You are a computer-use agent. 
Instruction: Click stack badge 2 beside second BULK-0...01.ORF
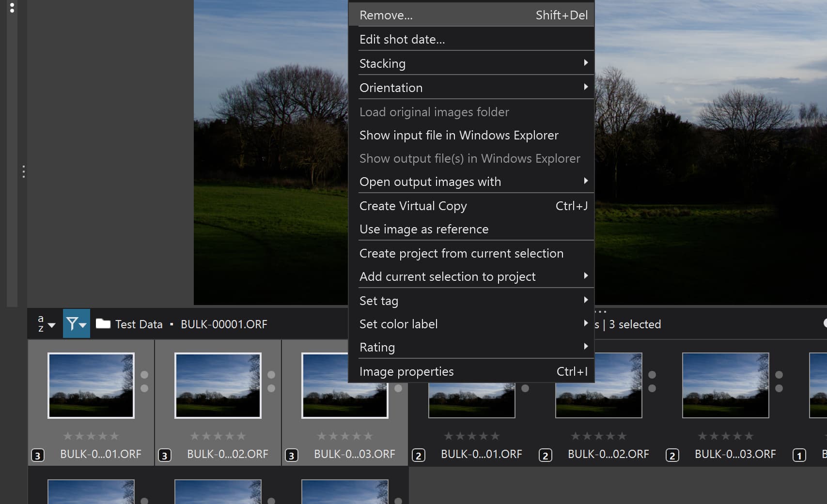coord(418,455)
